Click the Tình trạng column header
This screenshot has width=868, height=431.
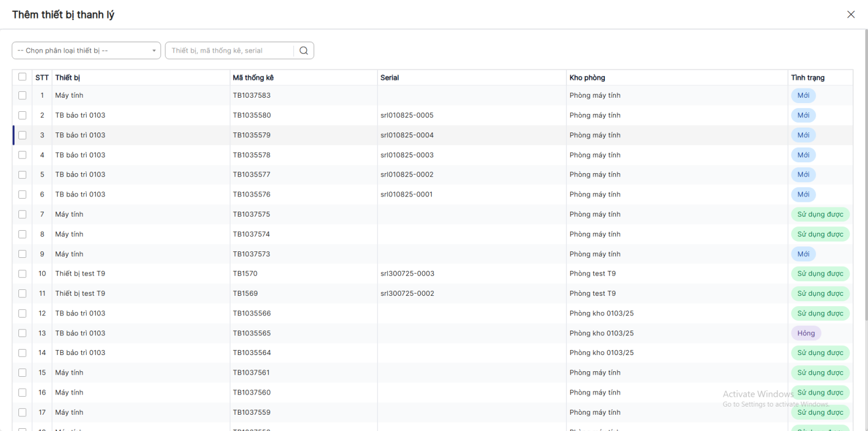807,78
